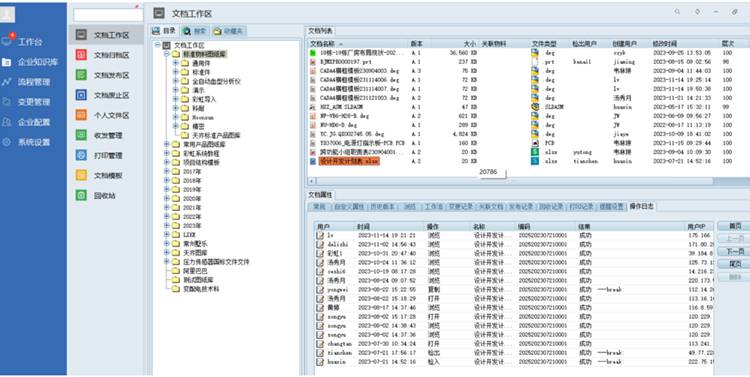The width and height of the screenshot is (750, 377).
Task: Select the blue 文档废止区 icon
Action: [x=81, y=95]
